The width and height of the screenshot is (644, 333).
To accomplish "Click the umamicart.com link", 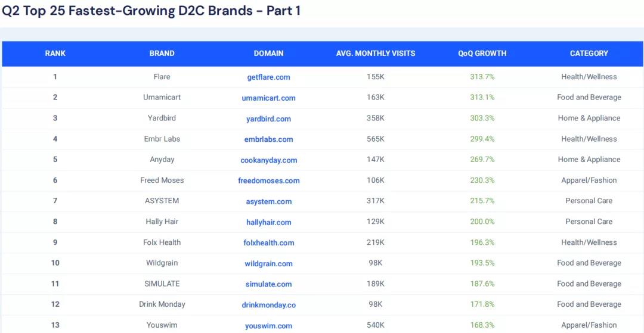I will 268,98.
